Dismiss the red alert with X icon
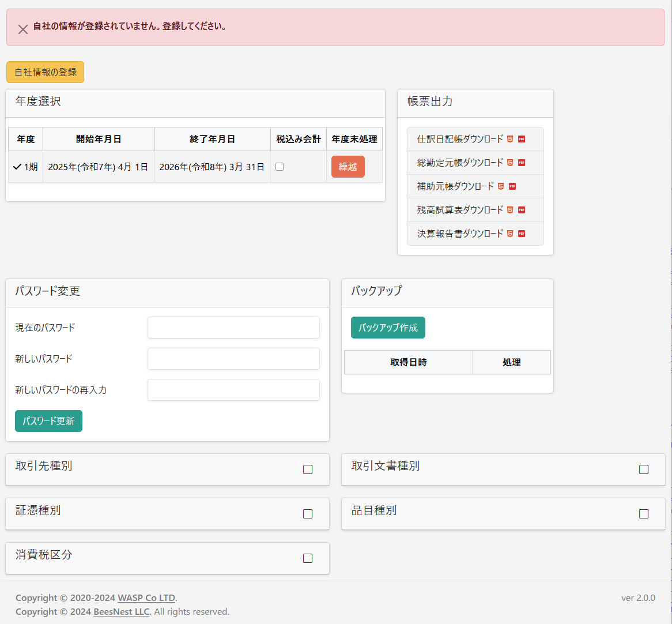The width and height of the screenshot is (672, 624). [23, 29]
